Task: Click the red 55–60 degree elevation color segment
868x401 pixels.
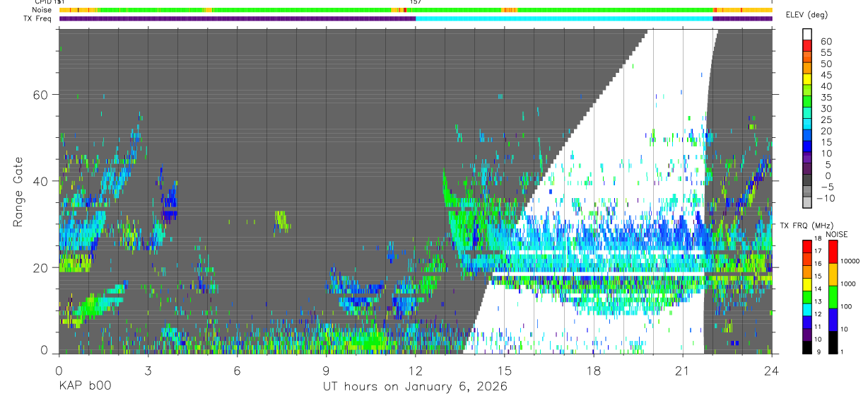Action: click(x=807, y=46)
